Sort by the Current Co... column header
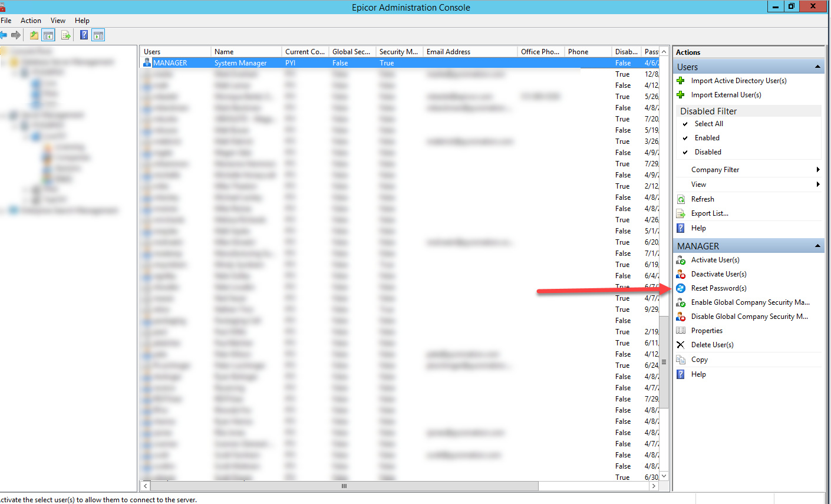Screen dimensions: 831x504 [305, 52]
